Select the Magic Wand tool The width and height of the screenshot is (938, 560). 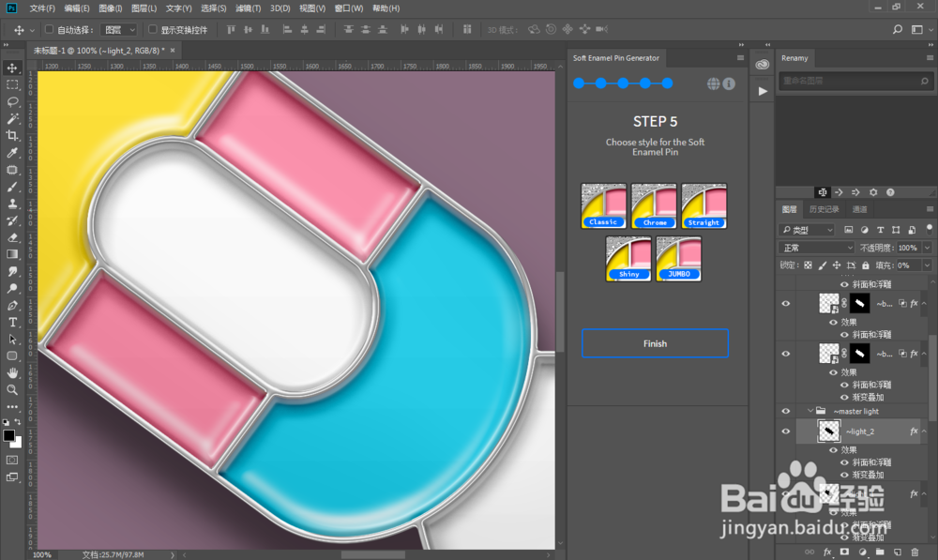click(x=12, y=118)
